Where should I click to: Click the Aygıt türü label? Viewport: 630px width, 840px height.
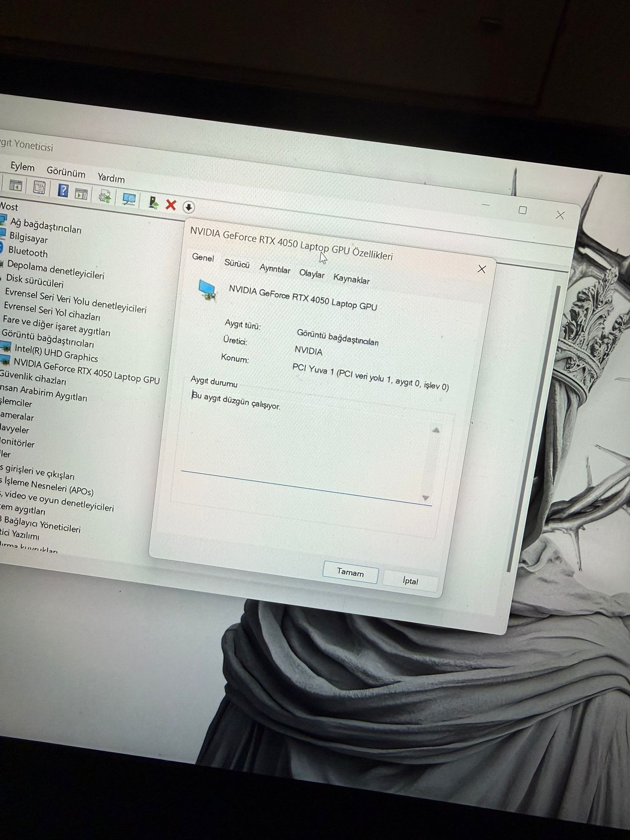pos(242,325)
